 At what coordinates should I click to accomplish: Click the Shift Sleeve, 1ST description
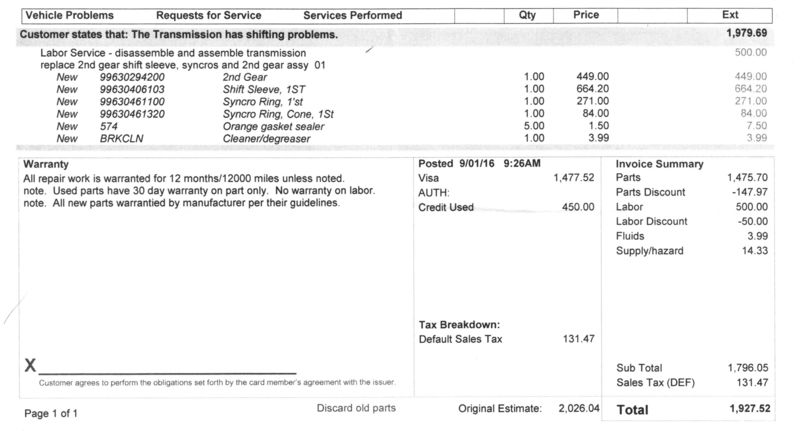tap(258, 88)
